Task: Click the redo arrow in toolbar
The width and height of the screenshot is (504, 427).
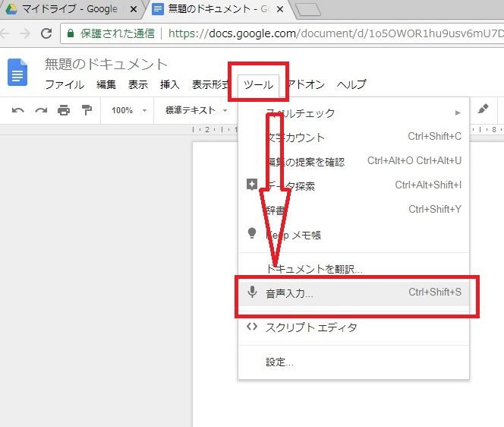Action: (x=41, y=110)
